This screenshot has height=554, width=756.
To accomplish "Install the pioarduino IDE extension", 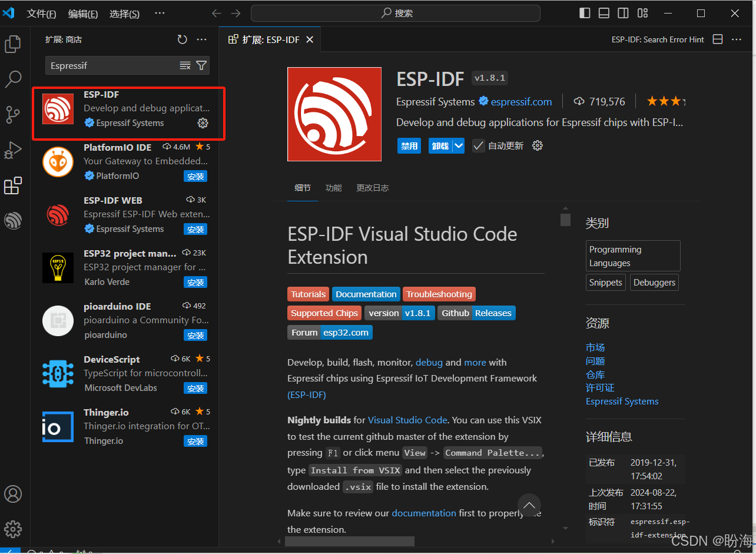I will click(195, 336).
